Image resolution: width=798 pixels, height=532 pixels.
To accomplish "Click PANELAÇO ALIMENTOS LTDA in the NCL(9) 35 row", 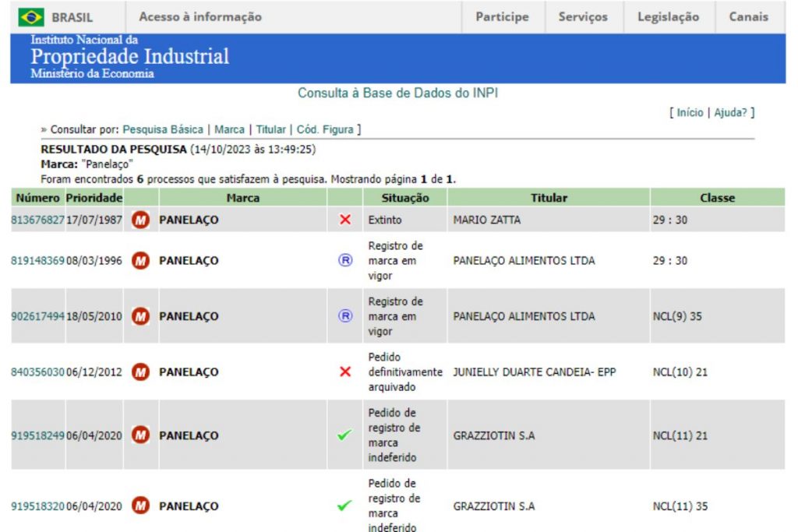I will coord(524,316).
